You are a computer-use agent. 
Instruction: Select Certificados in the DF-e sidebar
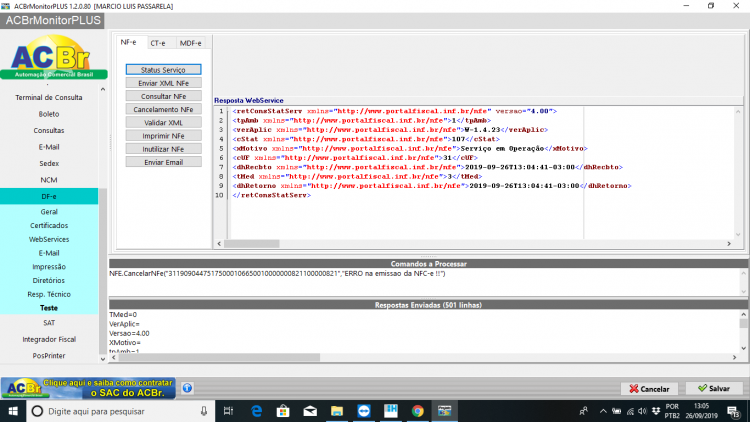[x=49, y=225]
